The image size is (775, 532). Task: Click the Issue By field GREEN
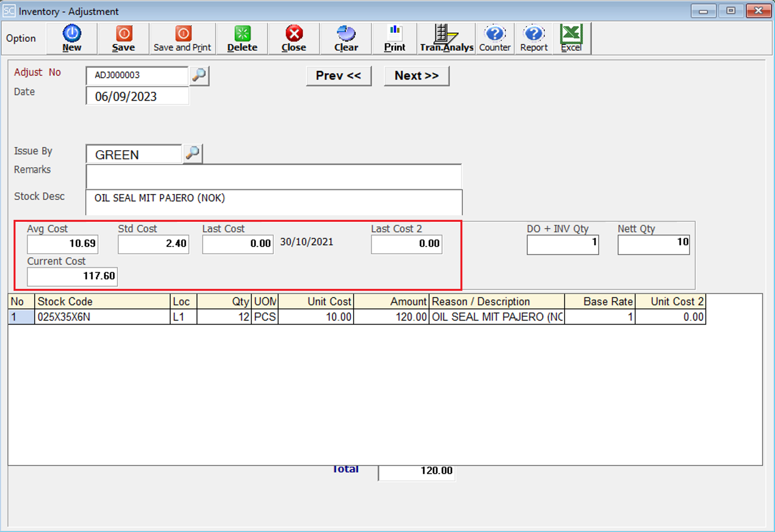pos(134,154)
